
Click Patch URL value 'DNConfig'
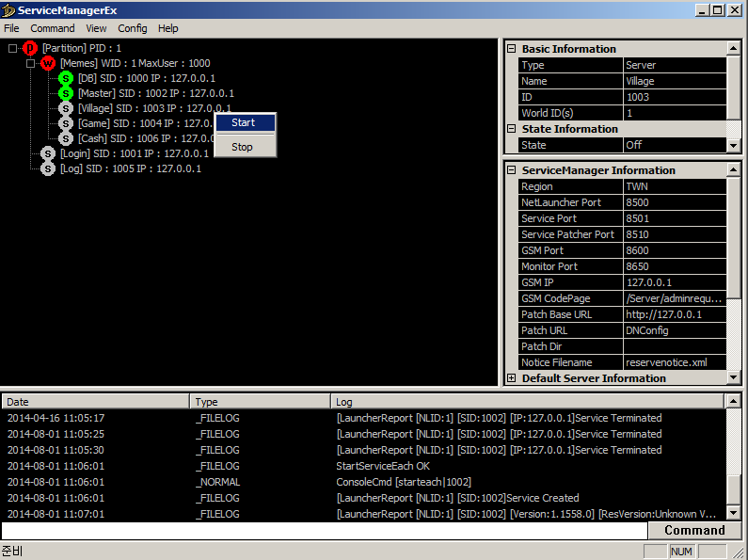[x=675, y=330]
